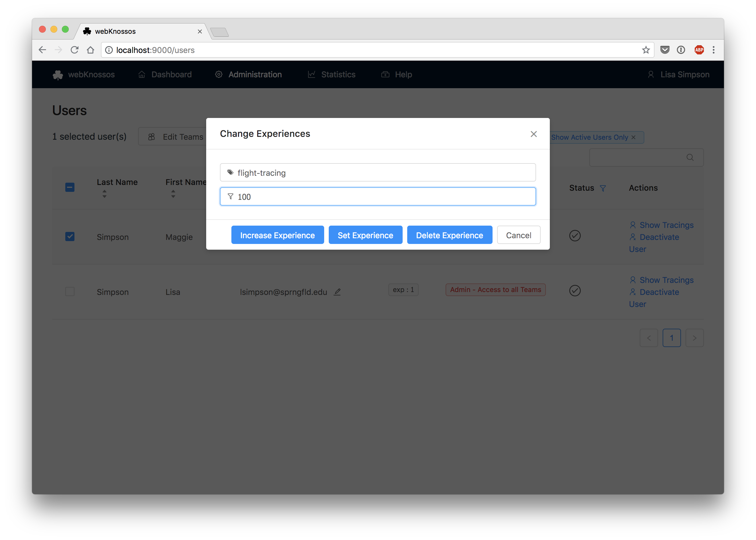The image size is (756, 540).
Task: Open the Lisa Simpson user menu
Action: [678, 74]
